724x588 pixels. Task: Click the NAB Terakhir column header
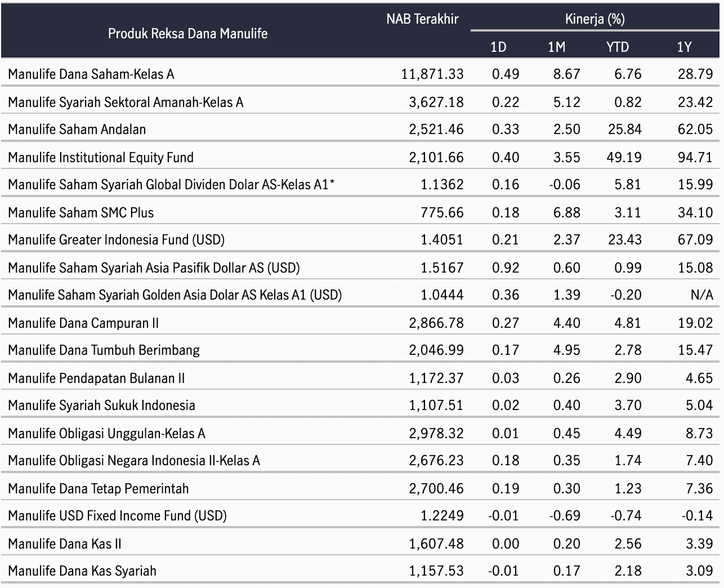click(x=422, y=19)
